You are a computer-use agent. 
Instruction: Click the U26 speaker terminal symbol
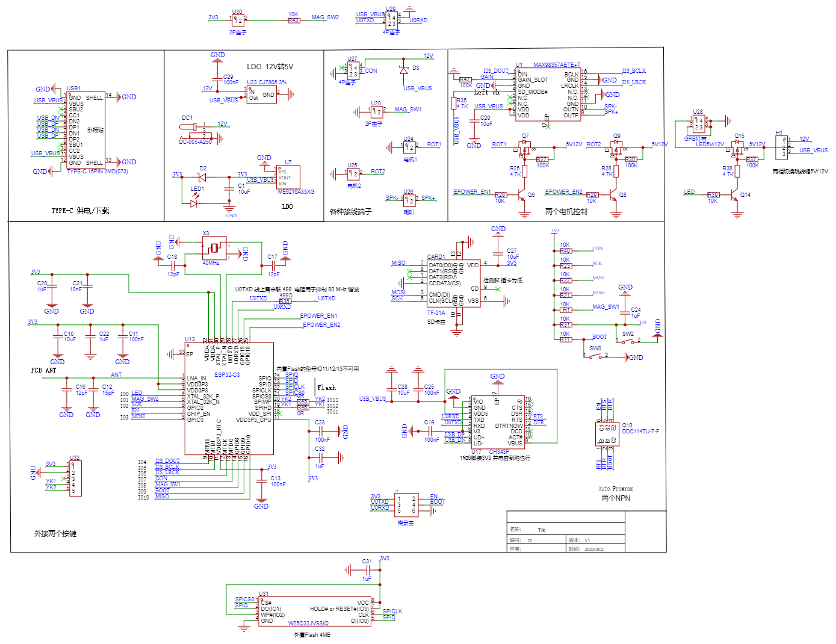(x=409, y=200)
